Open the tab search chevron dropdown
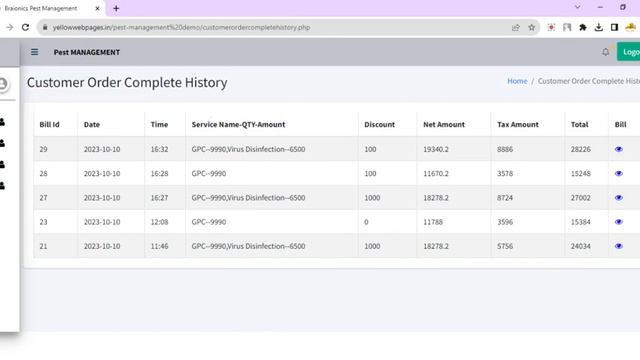 [x=578, y=7]
